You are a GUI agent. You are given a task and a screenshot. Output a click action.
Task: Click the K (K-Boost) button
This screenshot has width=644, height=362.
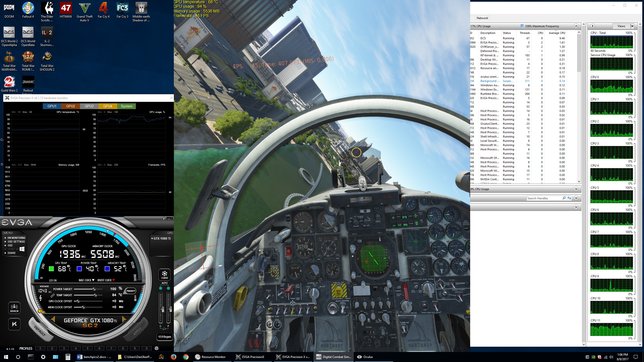coord(14,324)
